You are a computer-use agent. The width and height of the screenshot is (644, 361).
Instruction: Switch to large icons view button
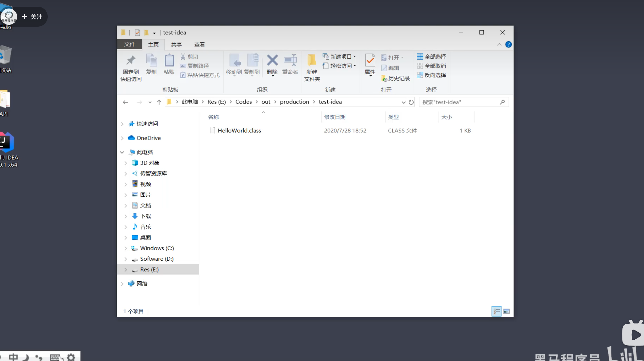[506, 311]
